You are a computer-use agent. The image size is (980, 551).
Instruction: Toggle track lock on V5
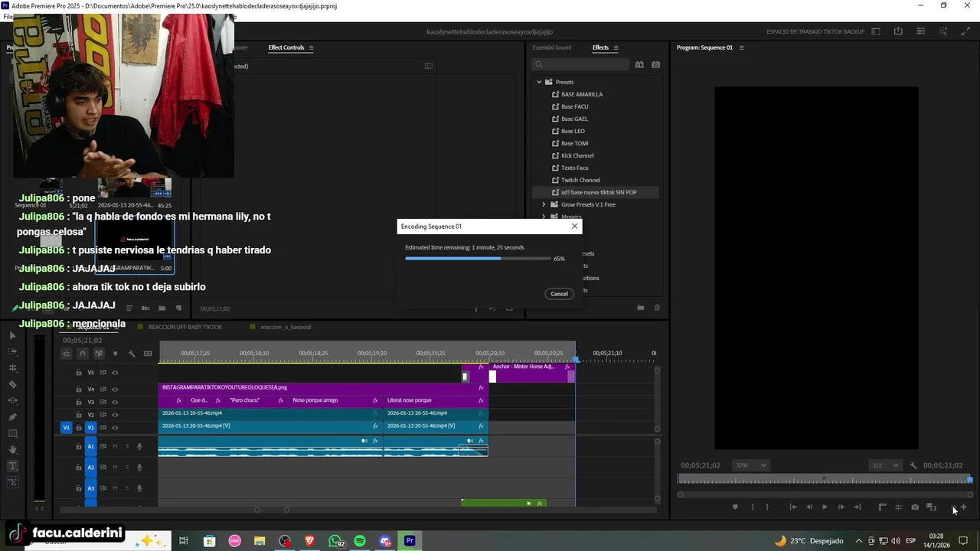click(78, 373)
